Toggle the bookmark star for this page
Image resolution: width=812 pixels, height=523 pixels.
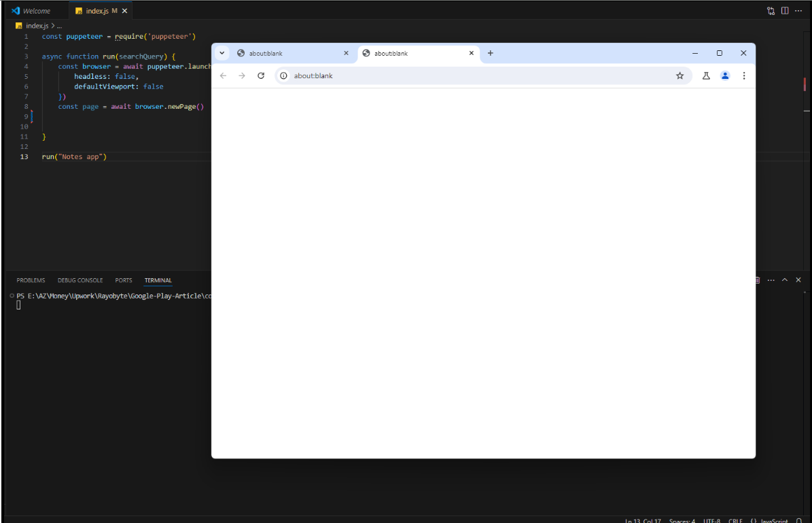(680, 75)
